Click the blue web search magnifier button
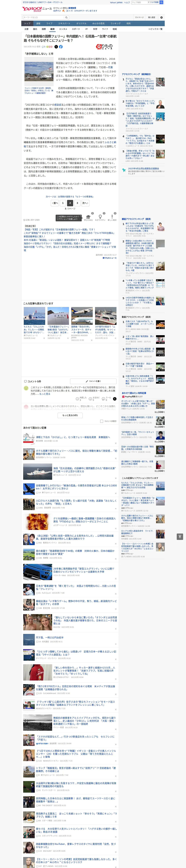Image resolution: width=186 pixels, height=868 pixels. coord(161,2)
